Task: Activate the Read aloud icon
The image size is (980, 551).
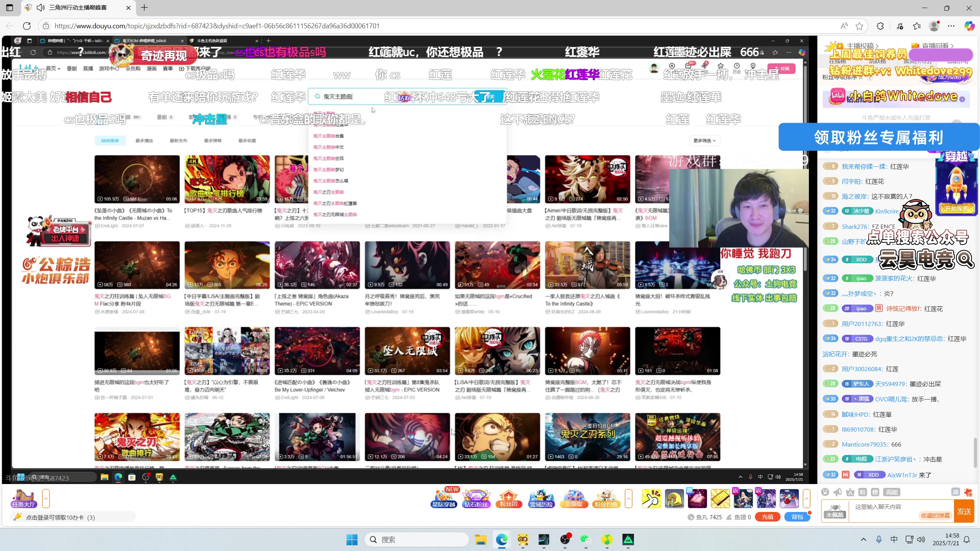Action: [844, 26]
